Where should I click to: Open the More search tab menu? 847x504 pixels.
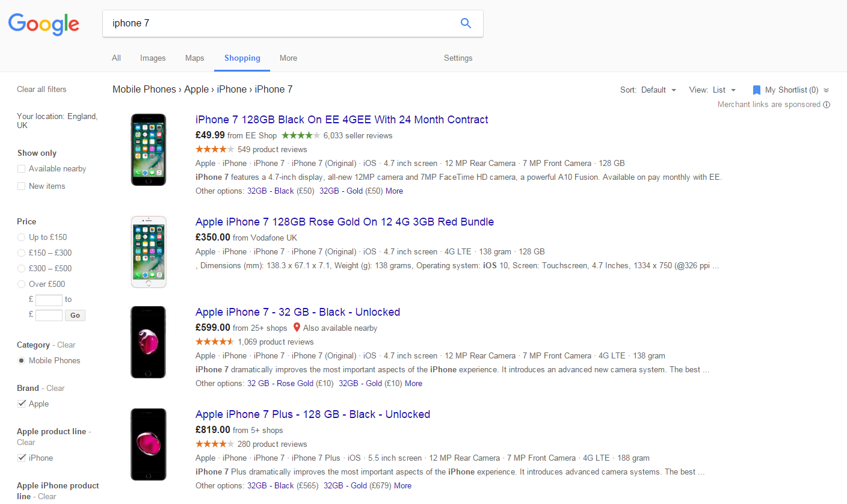[x=288, y=58]
